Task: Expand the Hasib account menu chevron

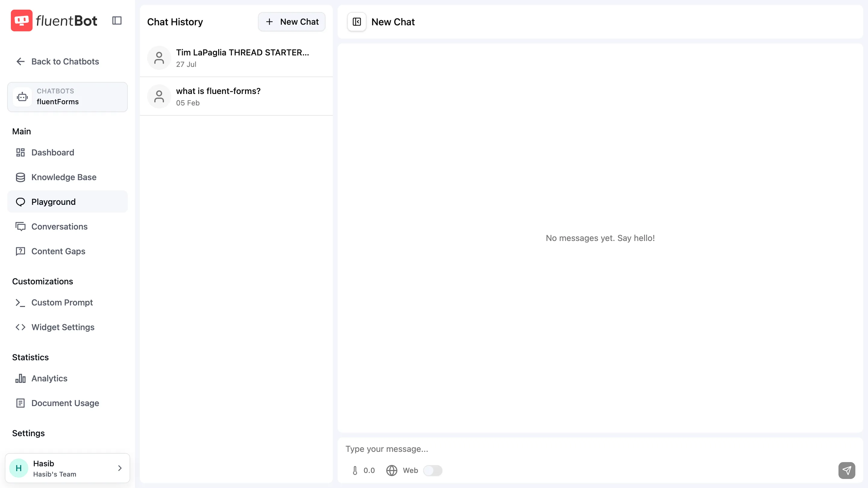Action: coord(120,468)
